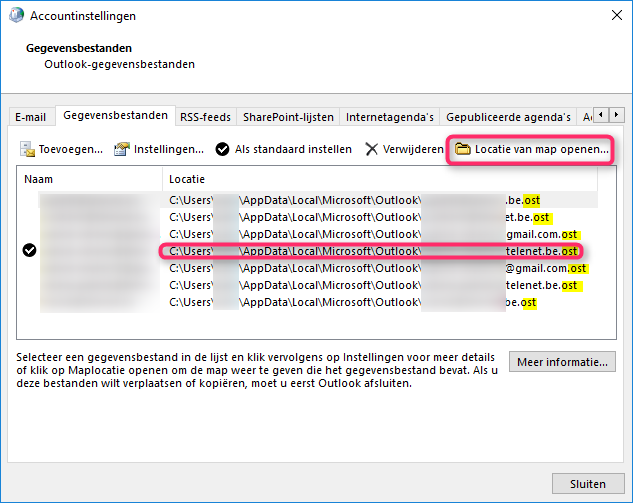This screenshot has width=633, height=503.
Task: Click the checkmark icon for Als standaard instellen
Action: click(222, 149)
